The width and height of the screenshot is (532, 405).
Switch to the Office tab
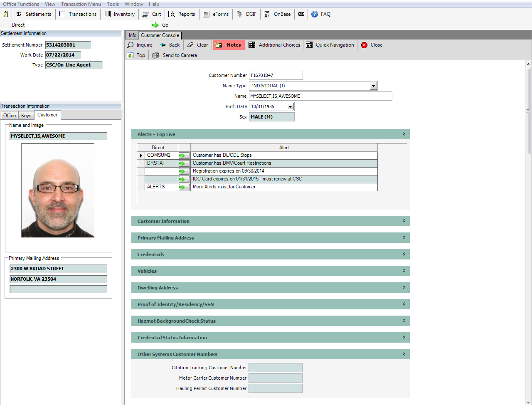click(9, 115)
